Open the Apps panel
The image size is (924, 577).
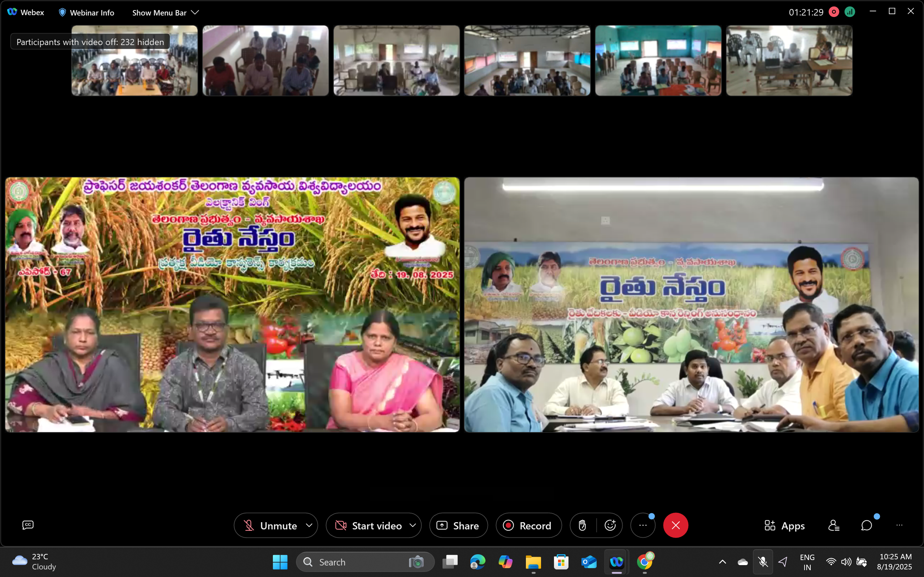[x=785, y=525]
